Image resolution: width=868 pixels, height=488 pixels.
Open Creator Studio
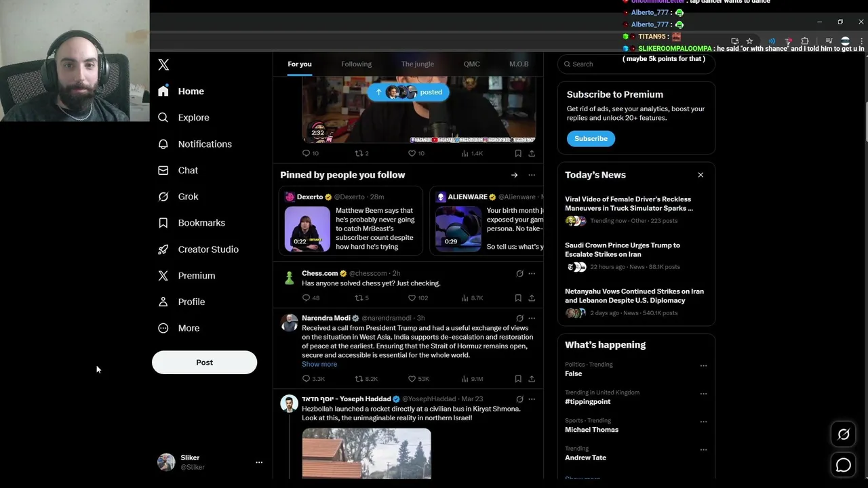click(198, 249)
